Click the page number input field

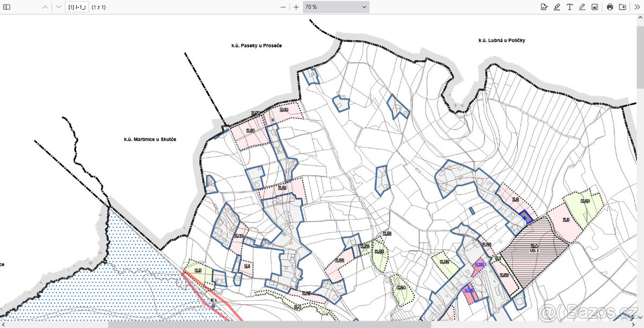tap(77, 7)
